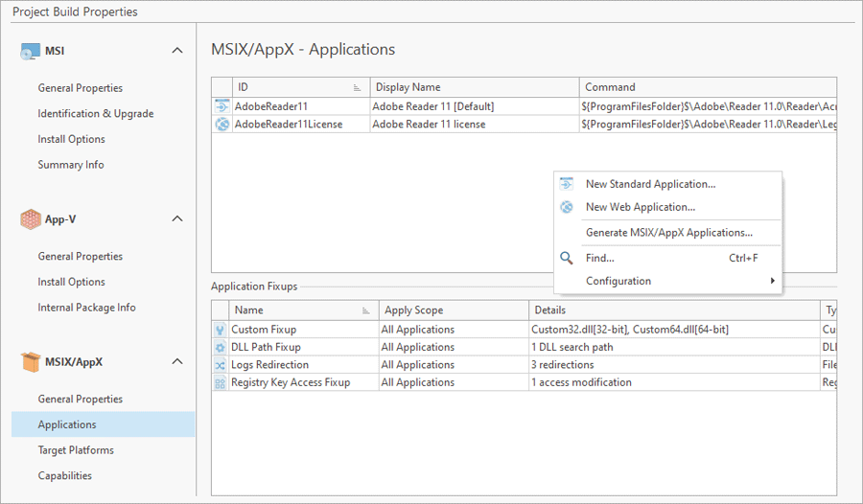
Task: Click the AdobeReader11 row application icon
Action: click(x=222, y=106)
